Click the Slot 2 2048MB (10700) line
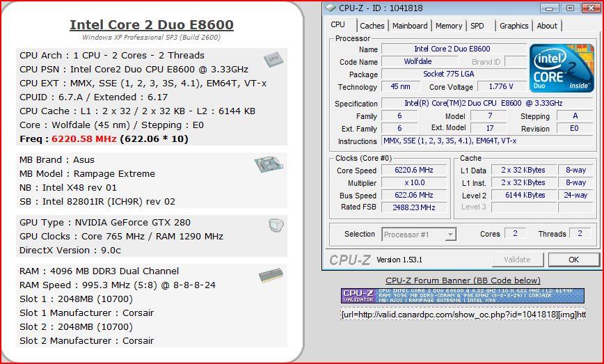The height and width of the screenshot is (364, 604). [x=77, y=326]
